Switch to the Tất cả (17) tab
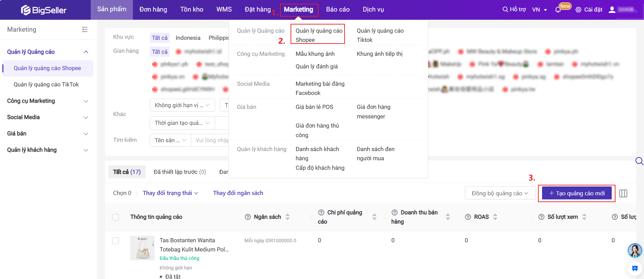The width and height of the screenshot is (644, 279). [127, 172]
